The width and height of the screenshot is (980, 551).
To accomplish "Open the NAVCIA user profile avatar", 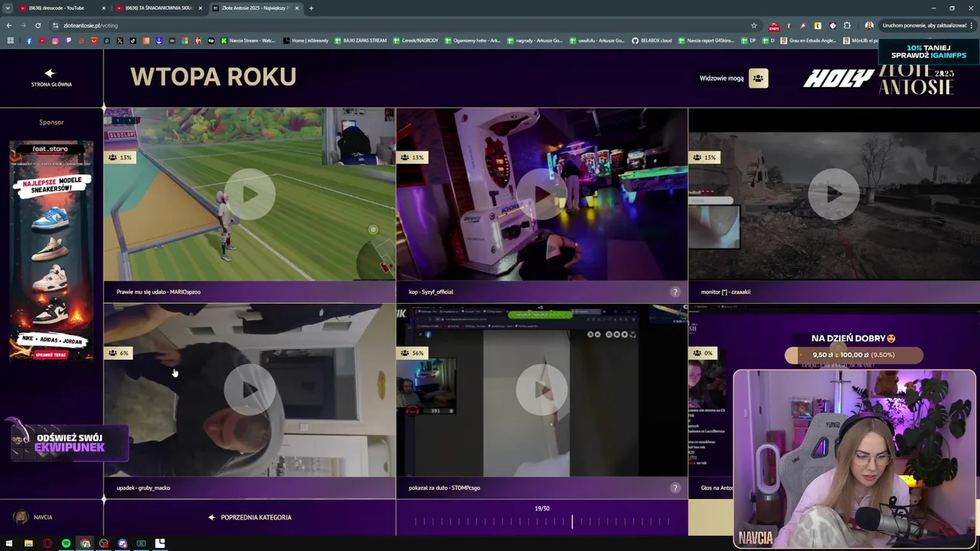I will [21, 517].
